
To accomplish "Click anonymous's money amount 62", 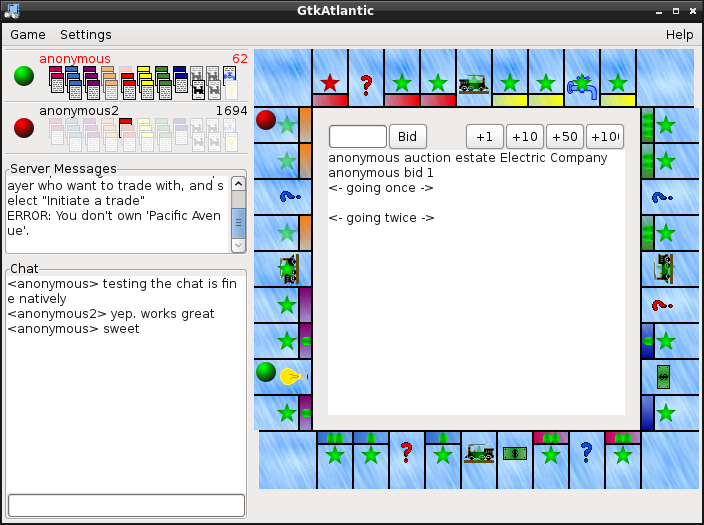I will 240,59.
